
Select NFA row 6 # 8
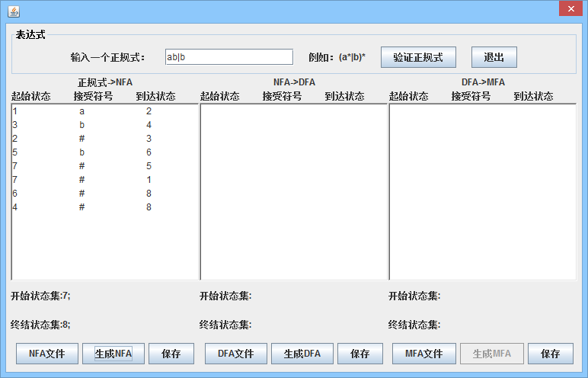(104, 194)
